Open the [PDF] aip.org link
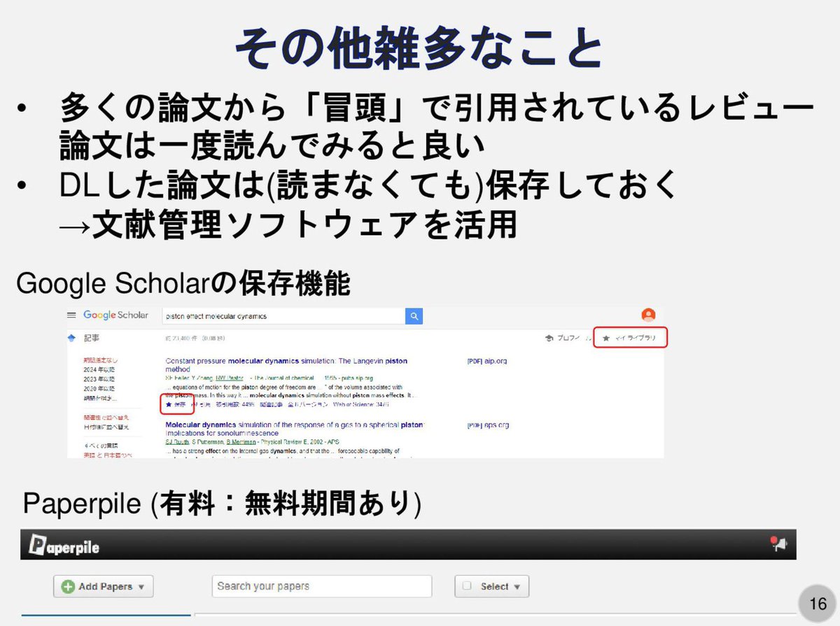 [486, 360]
